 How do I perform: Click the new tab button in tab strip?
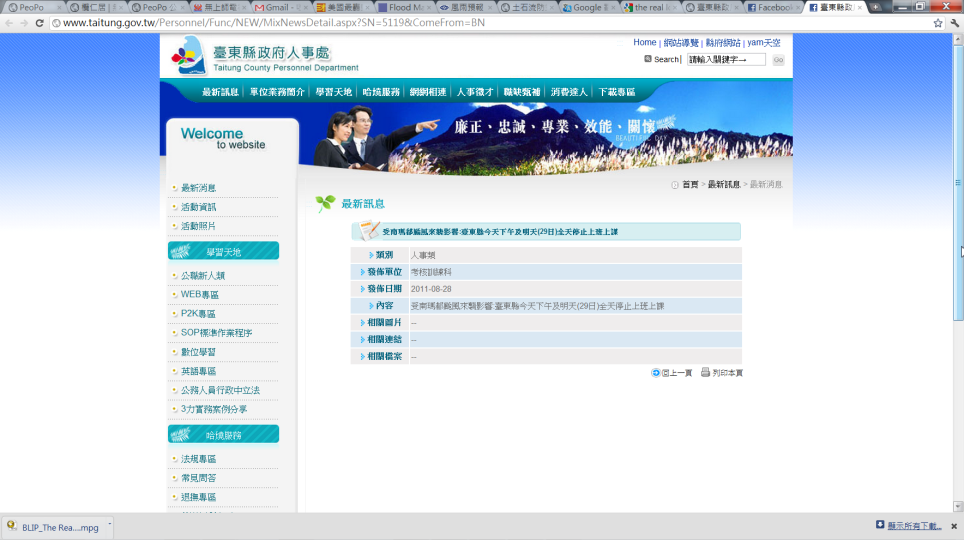coord(876,7)
